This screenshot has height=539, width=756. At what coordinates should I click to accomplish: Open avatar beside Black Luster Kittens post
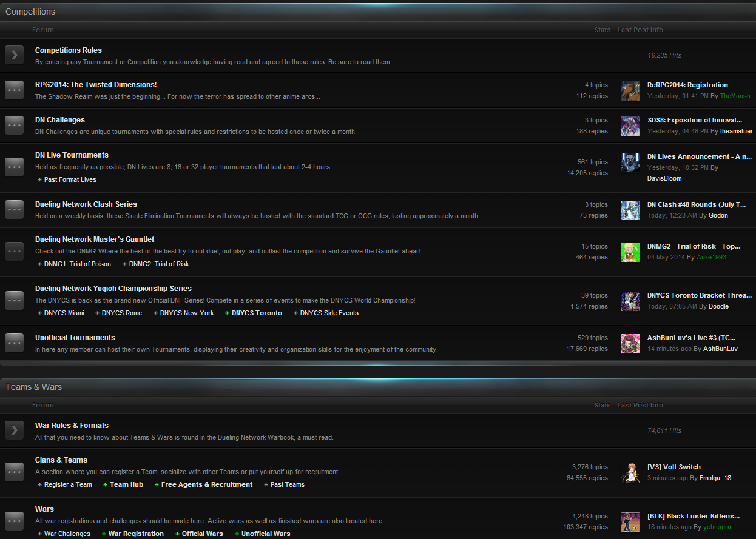[630, 522]
